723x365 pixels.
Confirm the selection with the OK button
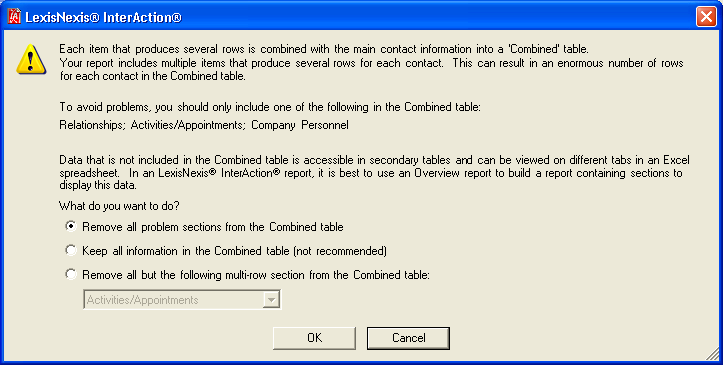coord(314,338)
